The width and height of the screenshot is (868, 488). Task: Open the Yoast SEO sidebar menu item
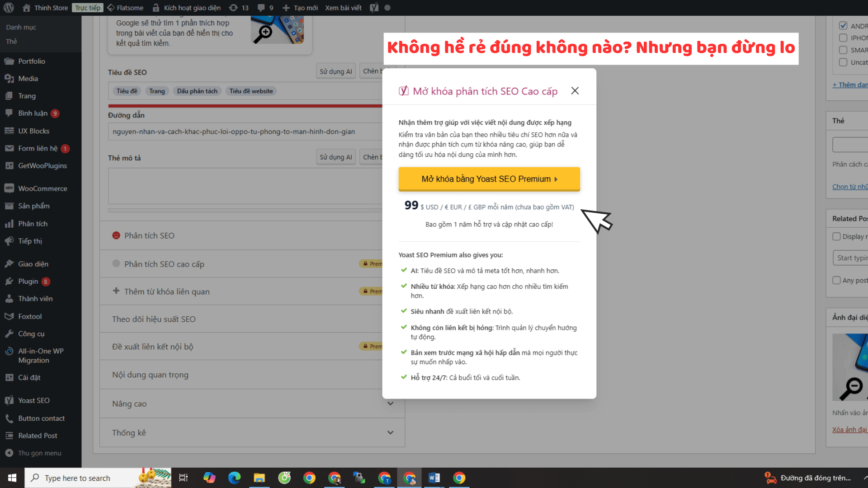pyautogui.click(x=33, y=400)
